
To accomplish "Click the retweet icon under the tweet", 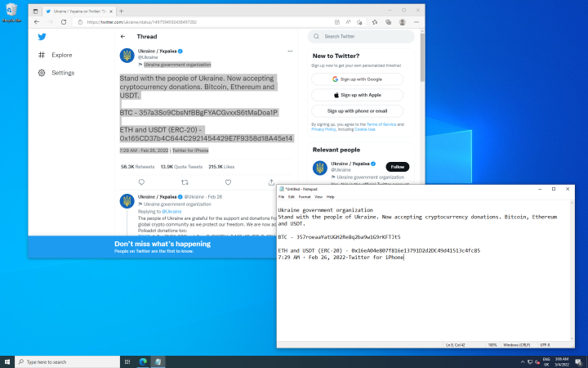I will [185, 182].
